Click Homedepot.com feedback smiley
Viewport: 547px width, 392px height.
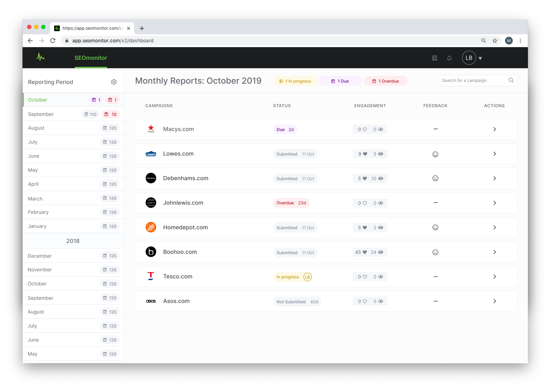pyautogui.click(x=435, y=227)
